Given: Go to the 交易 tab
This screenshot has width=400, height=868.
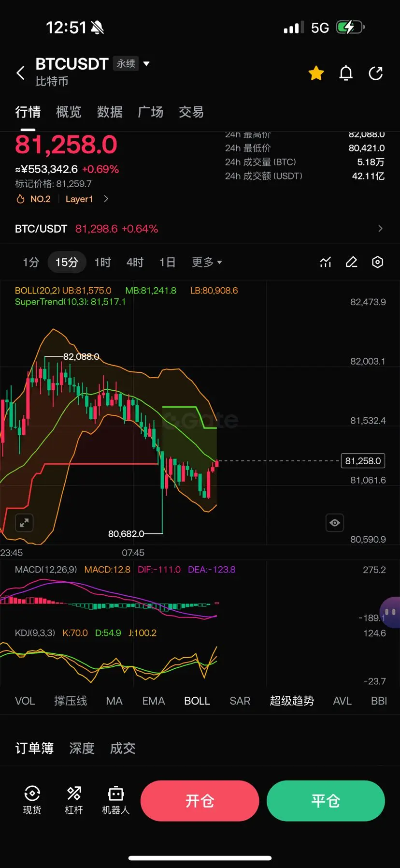Looking at the screenshot, I should (191, 112).
